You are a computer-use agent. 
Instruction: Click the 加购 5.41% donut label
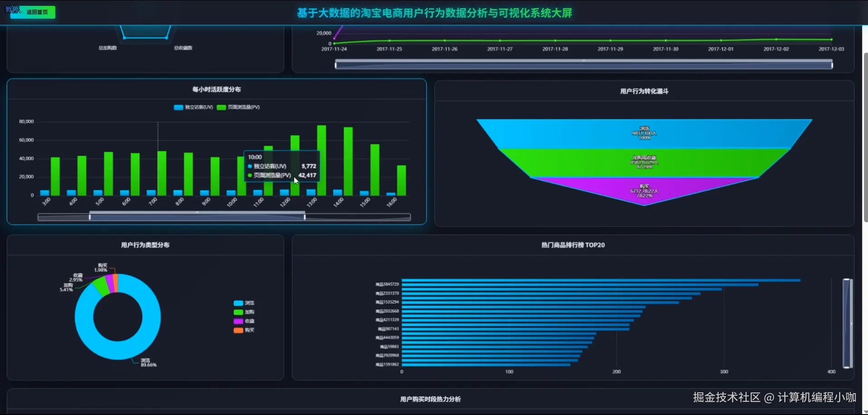pyautogui.click(x=66, y=287)
